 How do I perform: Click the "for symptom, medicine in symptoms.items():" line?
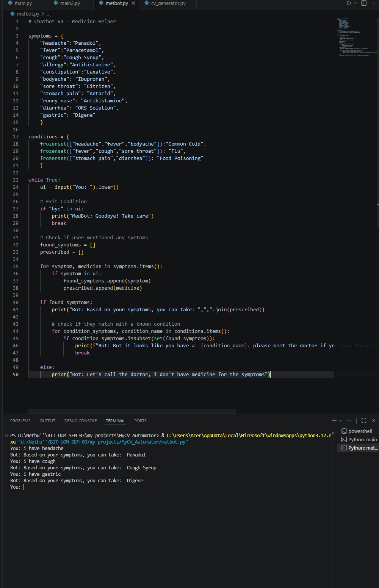pos(101,266)
